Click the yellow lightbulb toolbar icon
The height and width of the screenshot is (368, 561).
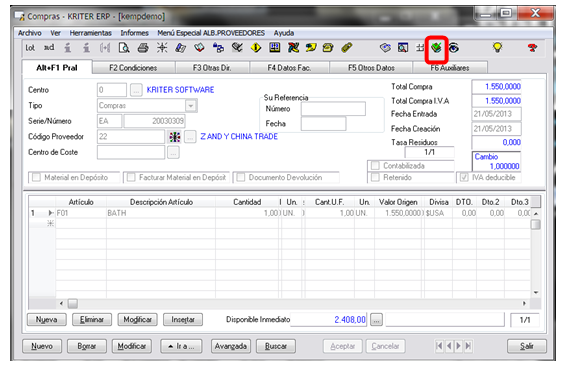coord(497,48)
